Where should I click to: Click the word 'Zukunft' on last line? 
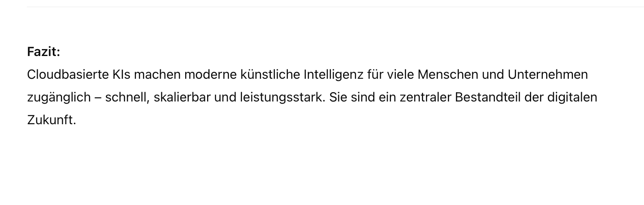[50, 120]
